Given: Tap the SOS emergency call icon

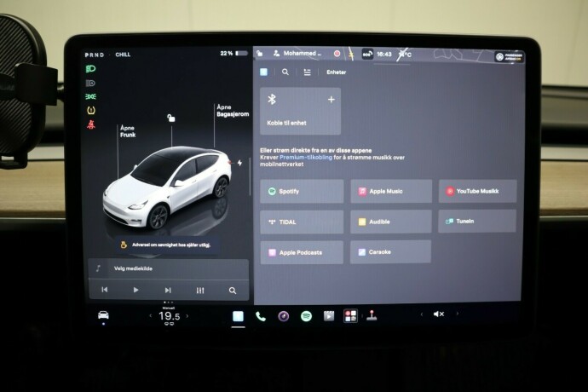Looking at the screenshot, I should (367, 54).
